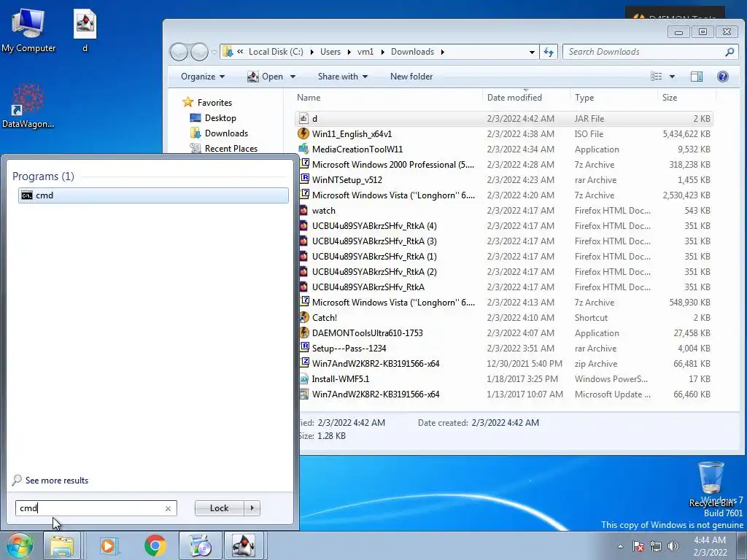The height and width of the screenshot is (560, 747).
Task: Open the recent pages dropdown arrow
Action: coord(214,52)
